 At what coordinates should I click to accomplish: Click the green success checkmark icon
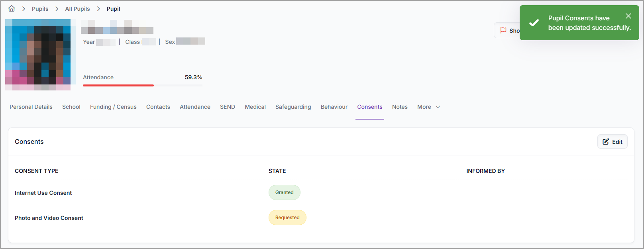(534, 23)
